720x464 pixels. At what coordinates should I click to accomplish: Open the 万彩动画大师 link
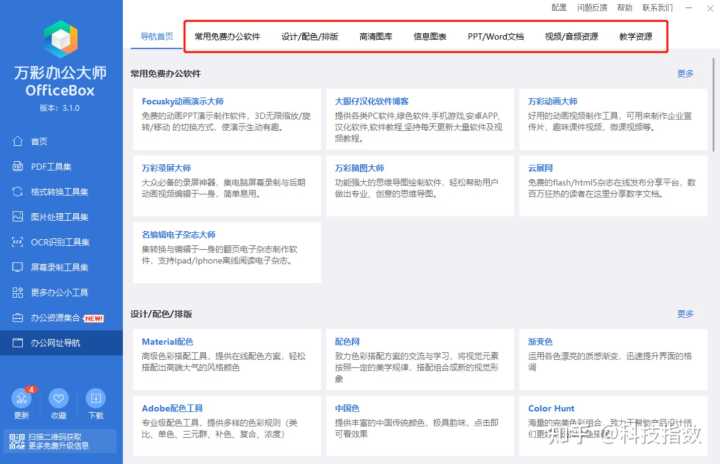(552, 101)
